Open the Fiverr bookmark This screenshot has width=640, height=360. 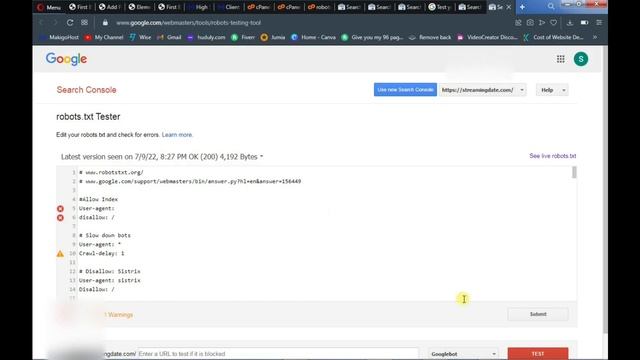coord(243,37)
